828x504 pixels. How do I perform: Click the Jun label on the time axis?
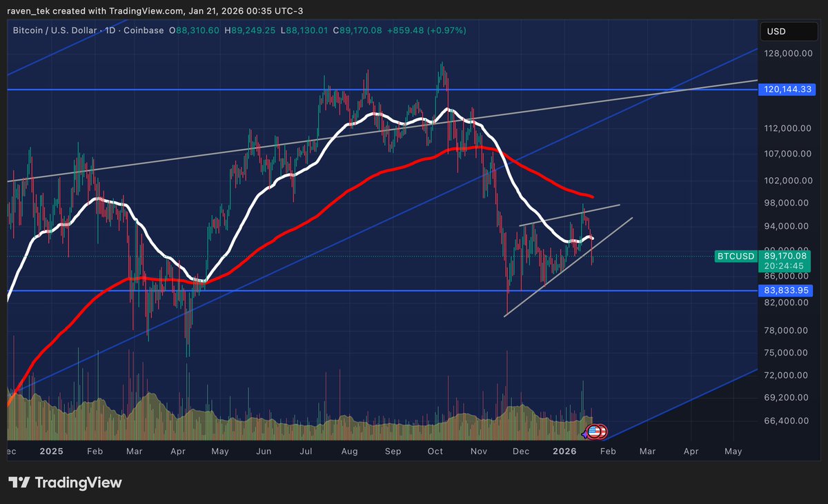tap(264, 452)
